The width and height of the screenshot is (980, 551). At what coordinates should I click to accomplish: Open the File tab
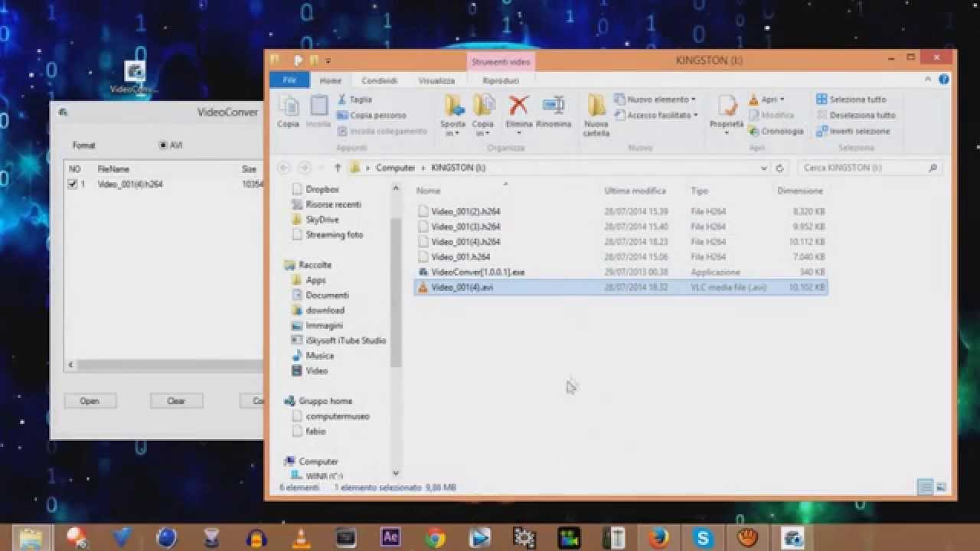289,80
